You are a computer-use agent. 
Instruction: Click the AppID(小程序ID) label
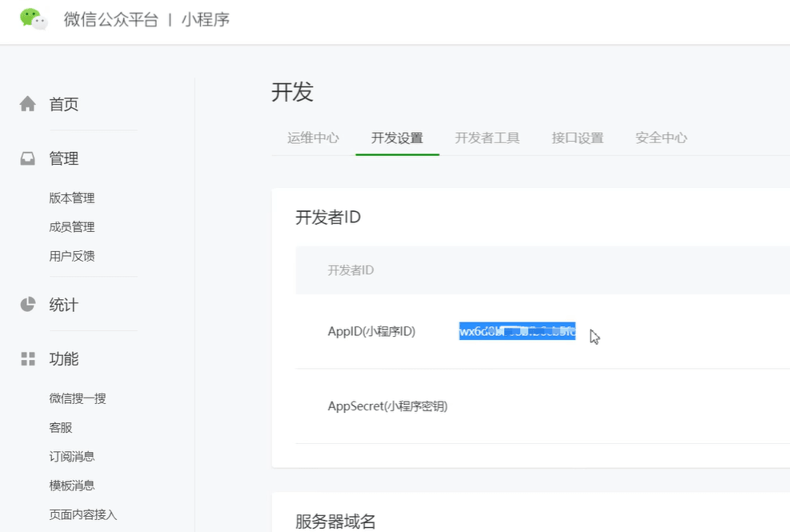(x=372, y=331)
